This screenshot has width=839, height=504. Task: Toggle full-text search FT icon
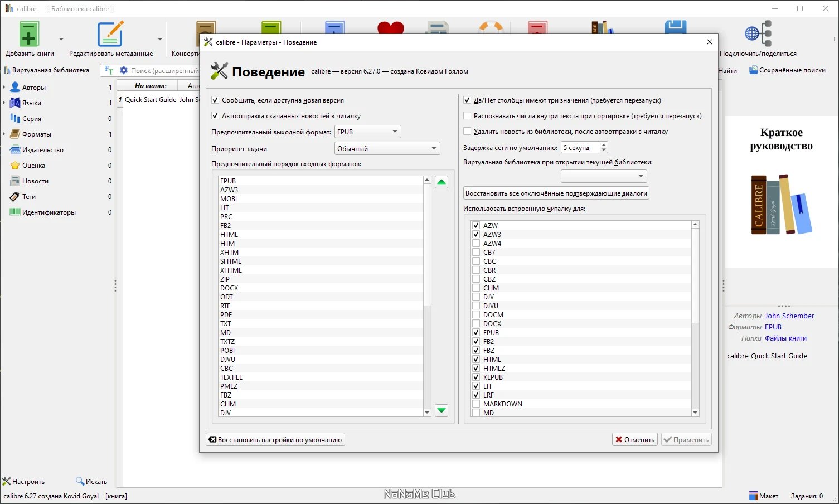pos(109,70)
